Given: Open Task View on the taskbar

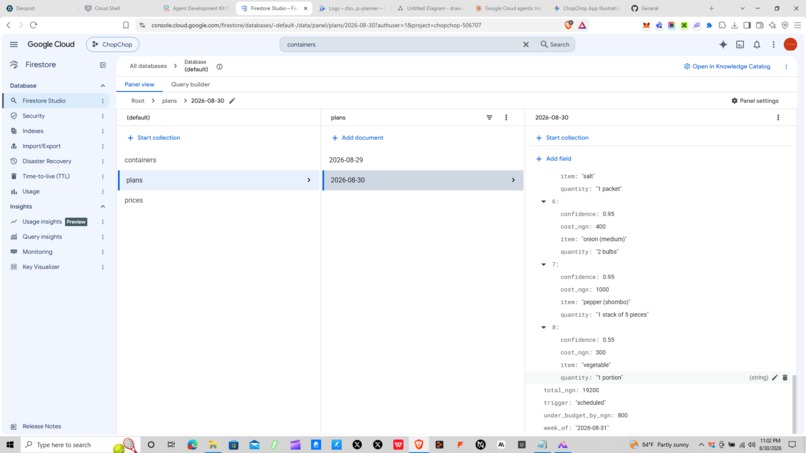Looking at the screenshot, I should 171,445.
